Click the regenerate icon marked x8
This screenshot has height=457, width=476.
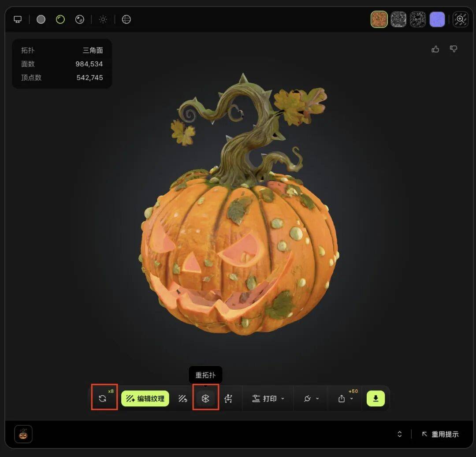103,398
